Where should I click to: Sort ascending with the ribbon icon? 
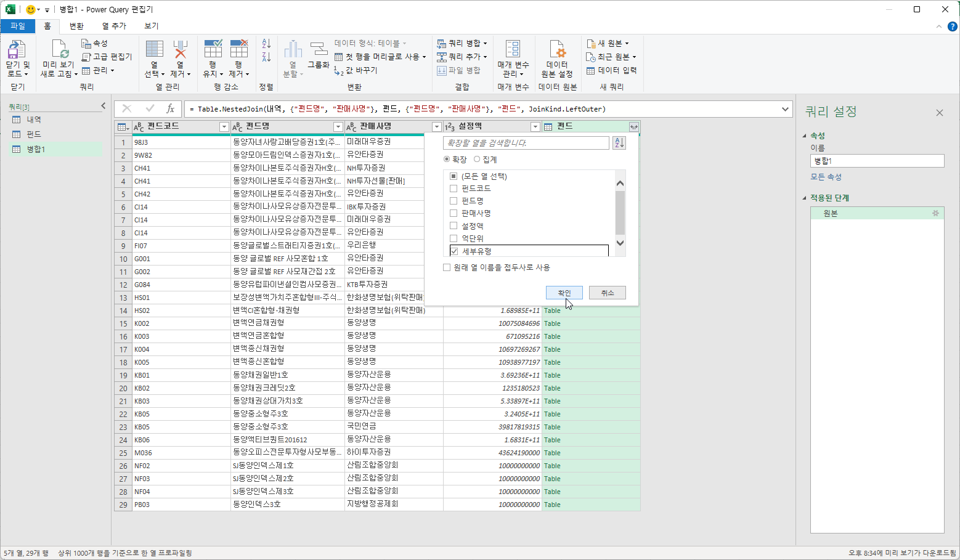[266, 44]
